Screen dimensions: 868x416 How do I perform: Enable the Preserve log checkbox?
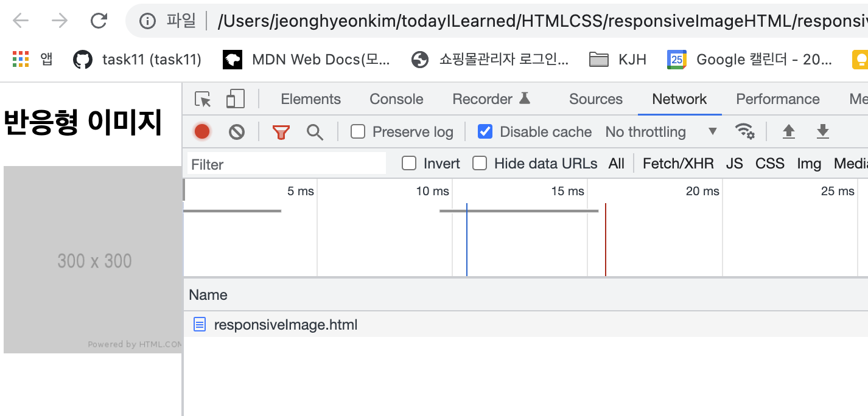[x=358, y=131]
